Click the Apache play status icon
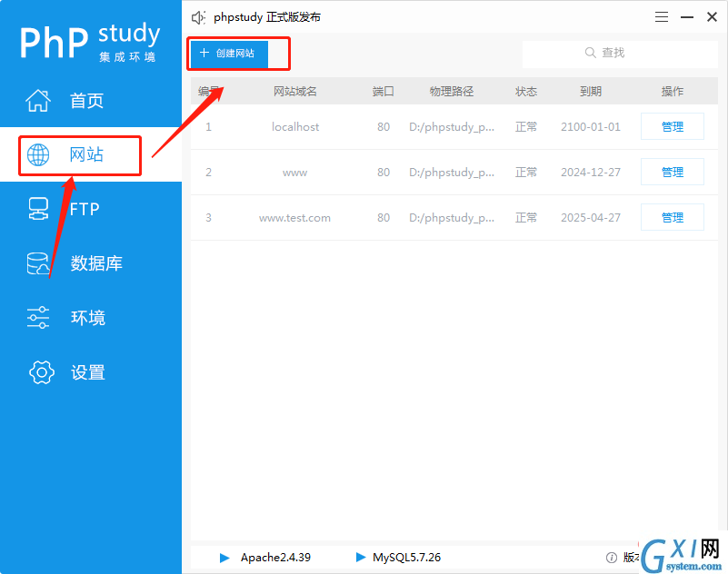 pos(224,558)
